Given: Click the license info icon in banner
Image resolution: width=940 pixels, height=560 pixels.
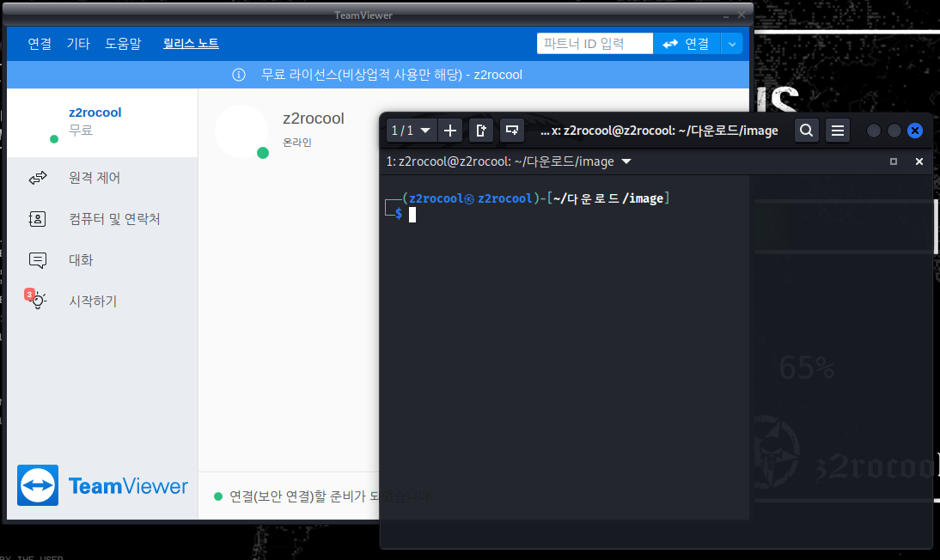Looking at the screenshot, I should 239,75.
